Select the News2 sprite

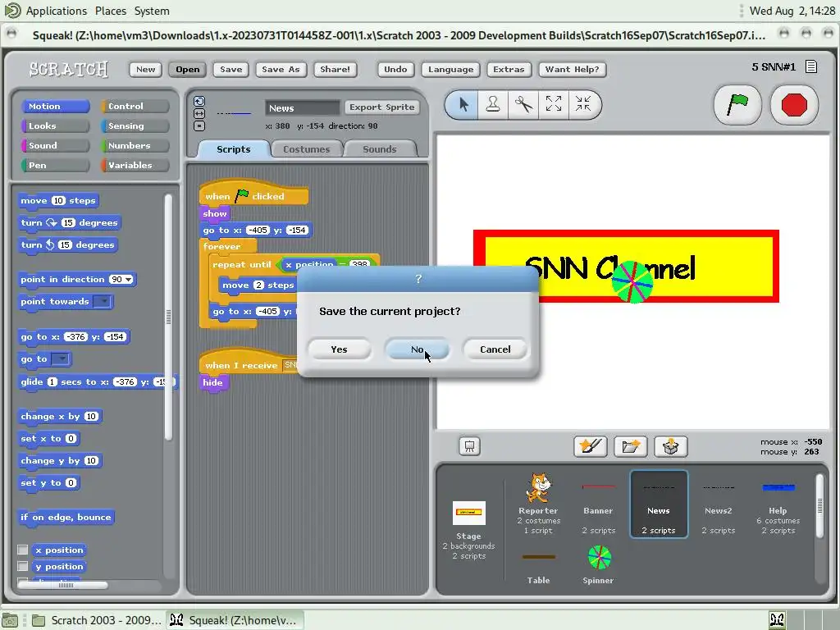click(719, 503)
